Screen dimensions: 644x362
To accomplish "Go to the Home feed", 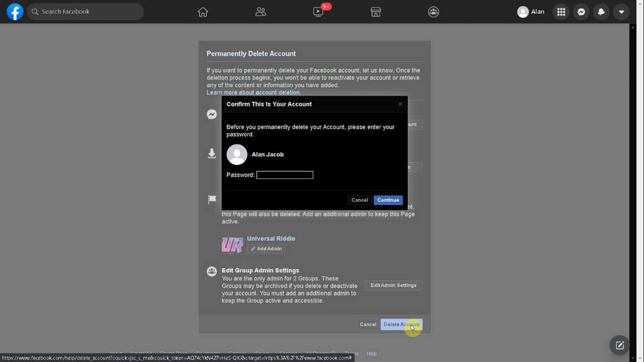I will pyautogui.click(x=202, y=11).
